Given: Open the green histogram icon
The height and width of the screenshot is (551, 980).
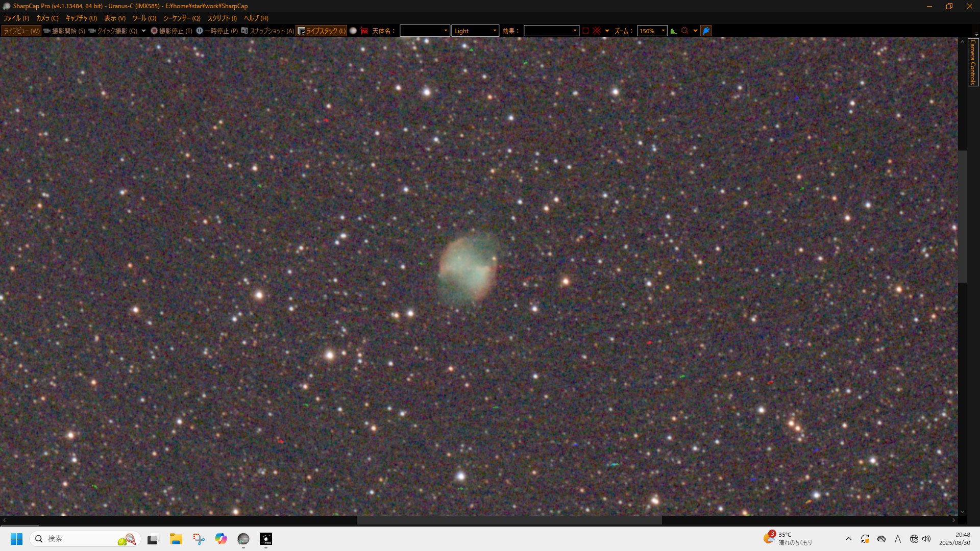Looking at the screenshot, I should (x=674, y=31).
